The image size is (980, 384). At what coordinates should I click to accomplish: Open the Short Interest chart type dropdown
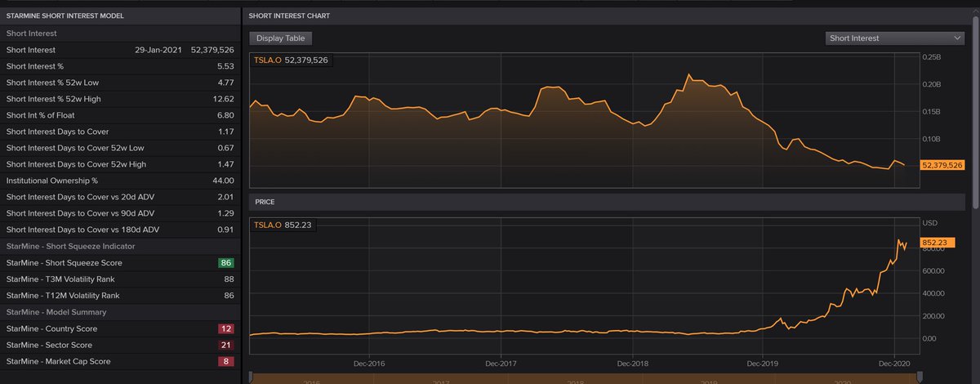tap(896, 38)
